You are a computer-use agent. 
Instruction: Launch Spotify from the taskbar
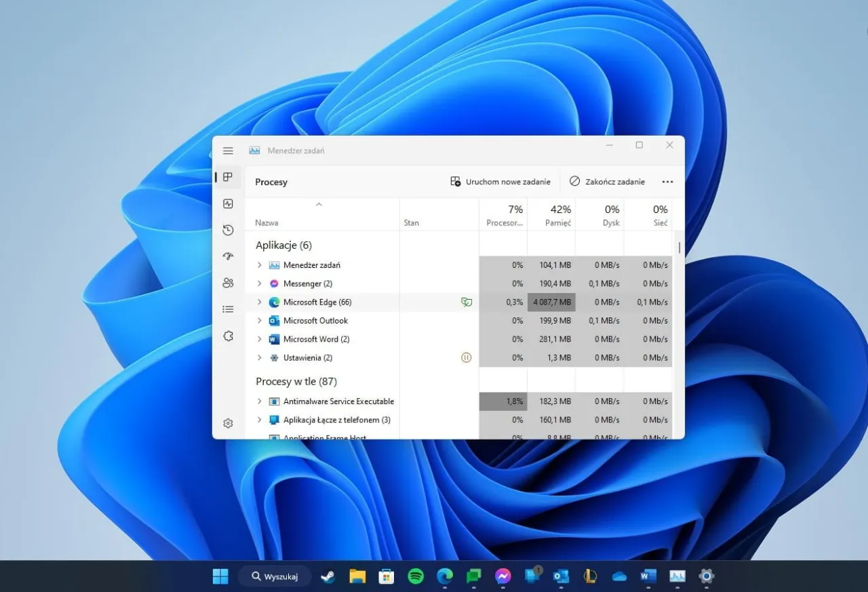(x=416, y=576)
